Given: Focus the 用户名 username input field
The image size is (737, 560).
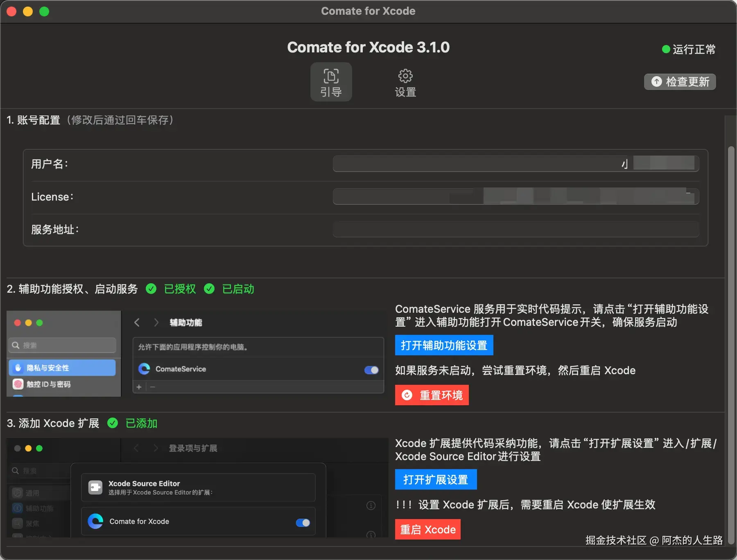Looking at the screenshot, I should click(516, 164).
